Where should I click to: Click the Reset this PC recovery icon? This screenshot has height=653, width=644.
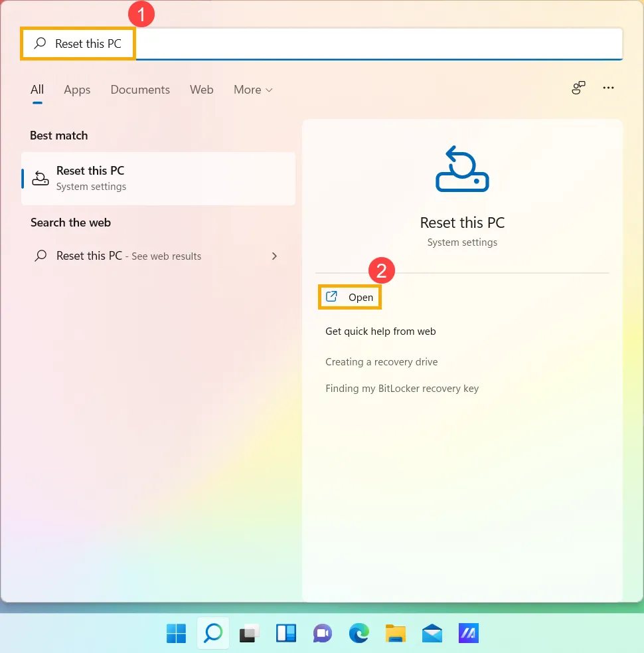tap(462, 169)
